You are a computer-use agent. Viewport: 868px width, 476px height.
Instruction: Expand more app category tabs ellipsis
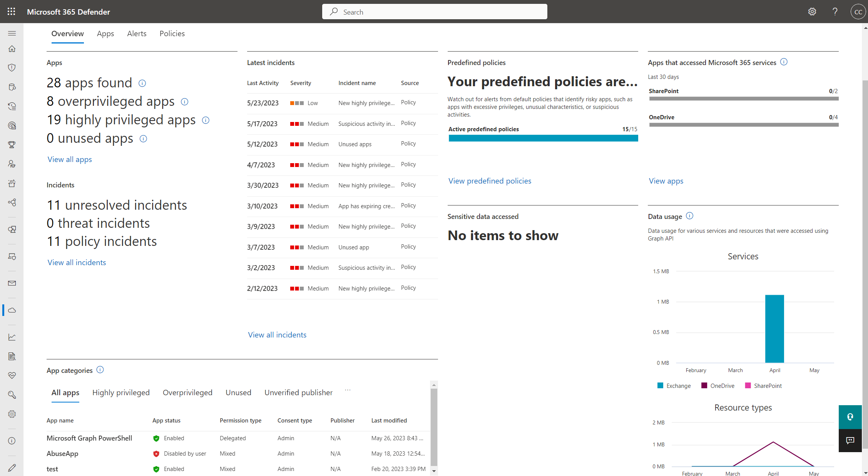coord(348,390)
